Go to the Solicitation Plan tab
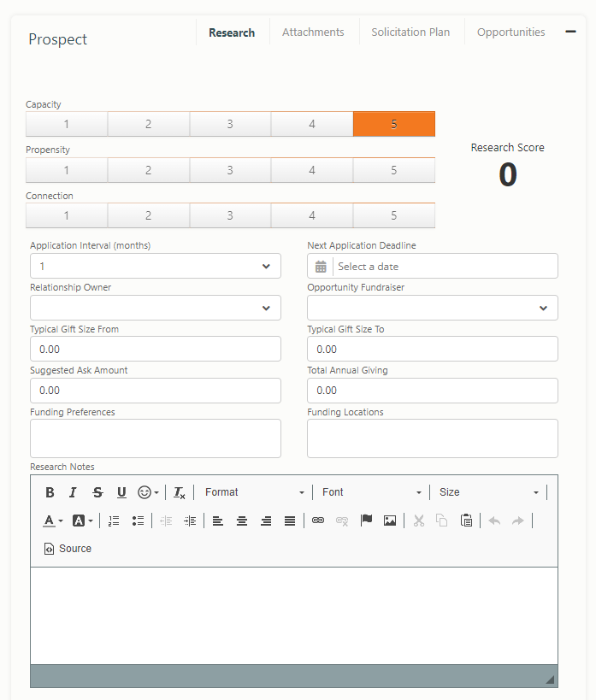This screenshot has width=596, height=700. pyautogui.click(x=410, y=32)
